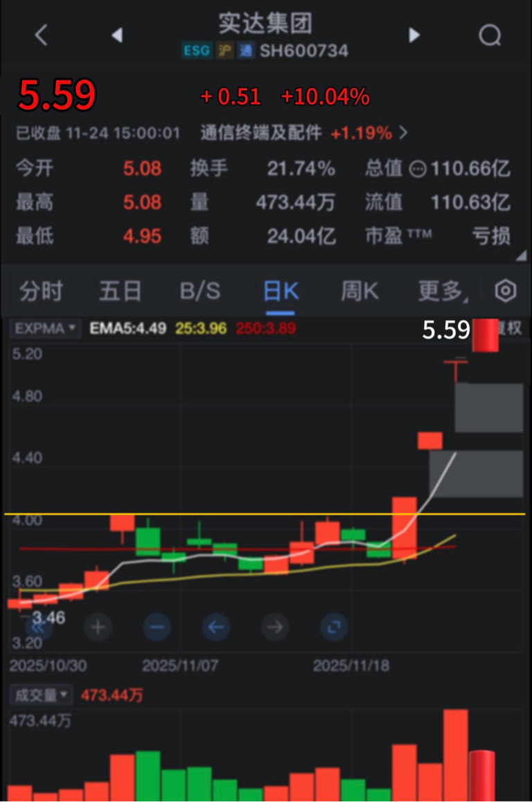Tap current price 5.59 in header
532x802 pixels.
coord(57,95)
